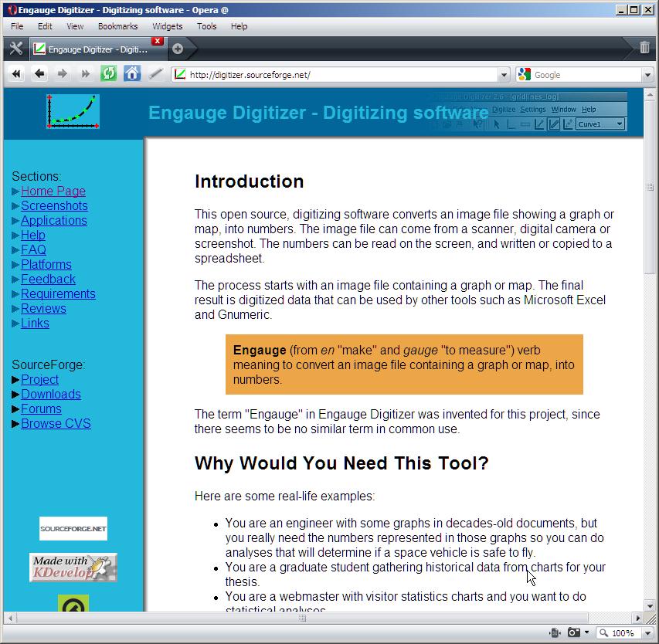Reload the current page
This screenshot has height=644, width=659.
click(108, 74)
